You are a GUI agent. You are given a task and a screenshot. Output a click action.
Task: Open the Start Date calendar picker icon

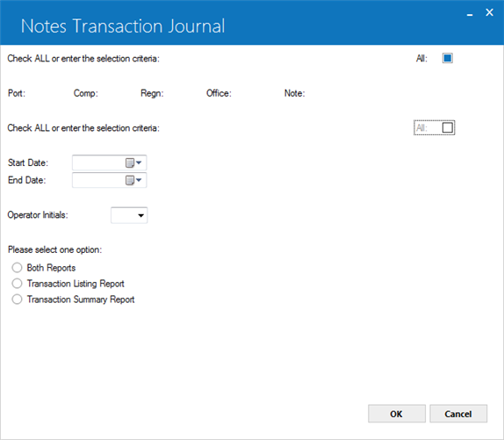[133, 163]
